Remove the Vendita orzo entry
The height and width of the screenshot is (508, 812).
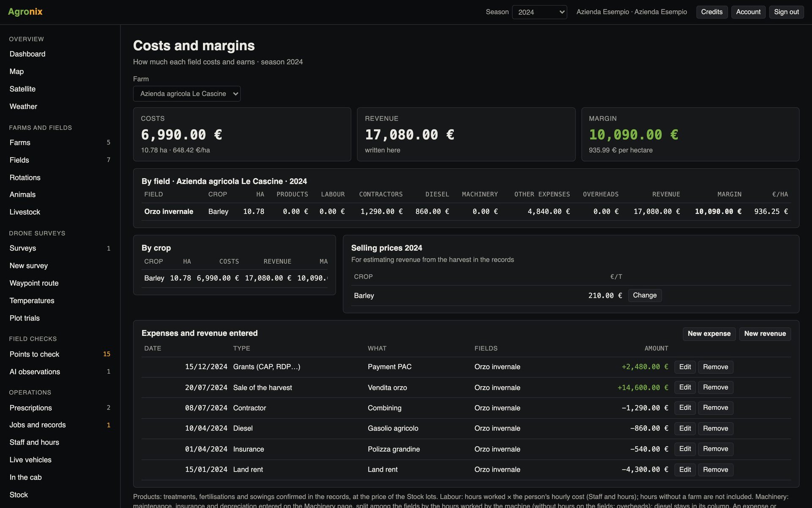[716, 387]
